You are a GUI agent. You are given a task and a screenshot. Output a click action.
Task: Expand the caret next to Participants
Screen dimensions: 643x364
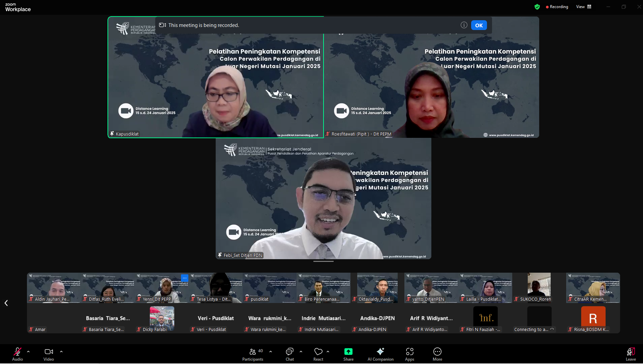click(271, 352)
